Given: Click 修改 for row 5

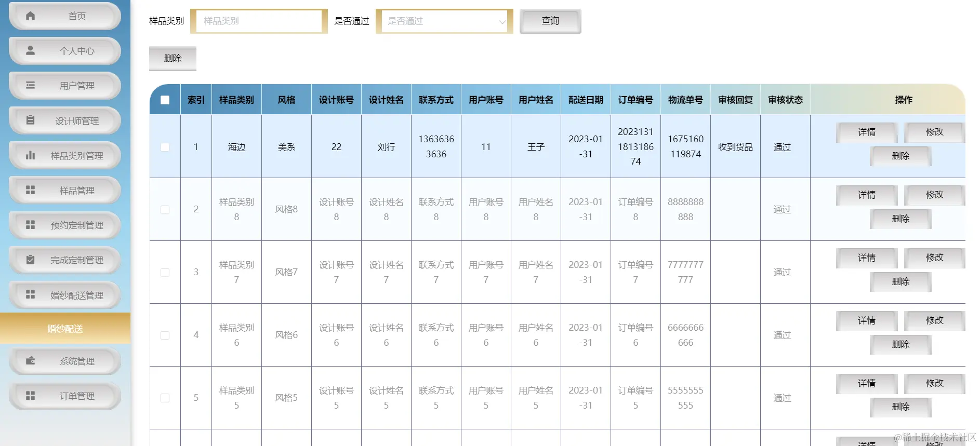Looking at the screenshot, I should click(x=934, y=383).
